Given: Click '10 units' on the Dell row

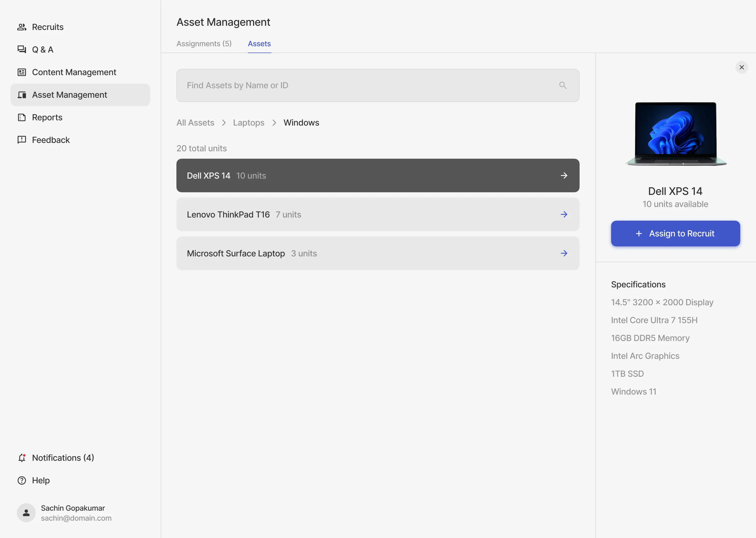Looking at the screenshot, I should [x=251, y=175].
